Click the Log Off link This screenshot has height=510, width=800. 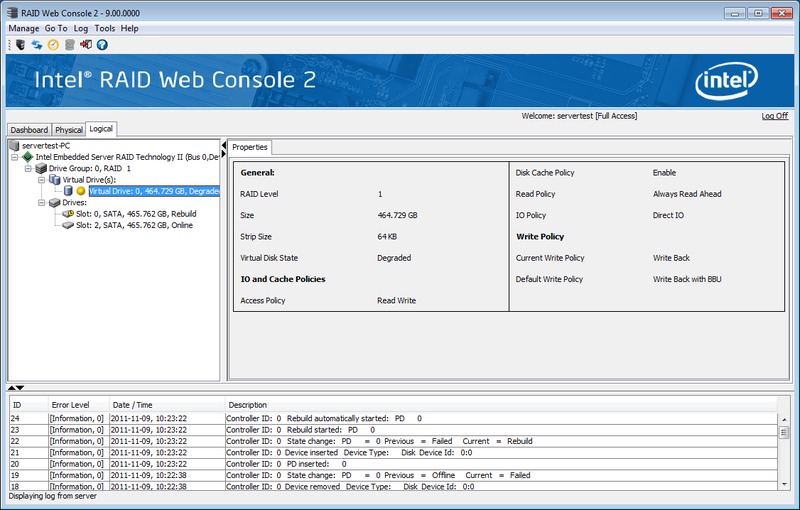click(774, 116)
